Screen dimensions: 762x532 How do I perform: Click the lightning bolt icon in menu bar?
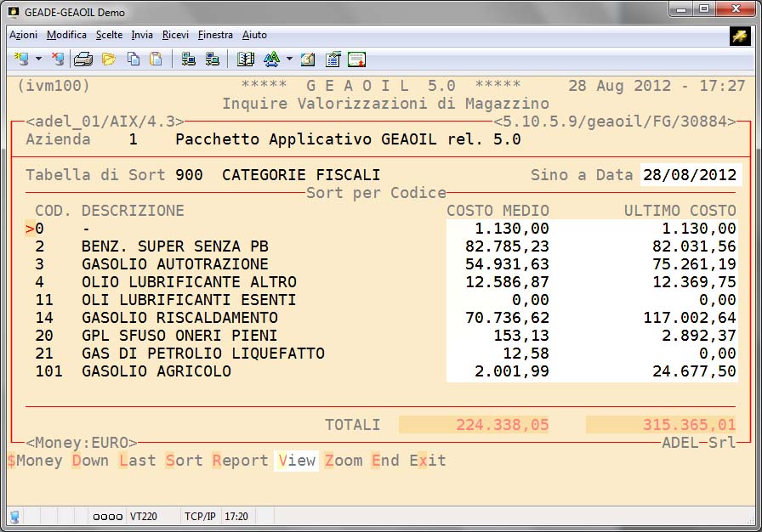click(739, 35)
